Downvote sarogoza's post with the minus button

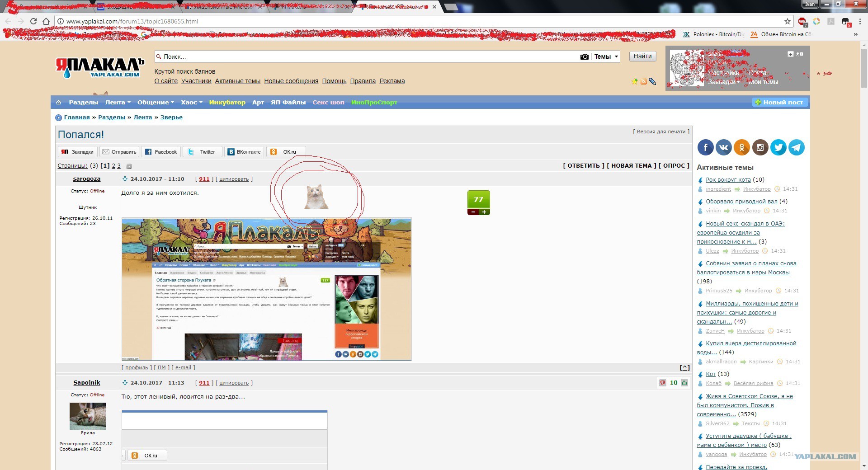click(x=473, y=212)
